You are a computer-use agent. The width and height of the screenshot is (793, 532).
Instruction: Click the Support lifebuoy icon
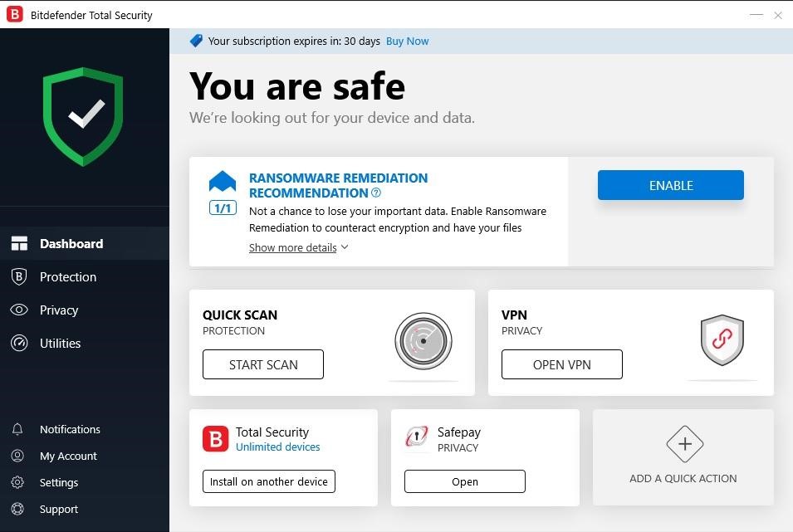coord(17,509)
